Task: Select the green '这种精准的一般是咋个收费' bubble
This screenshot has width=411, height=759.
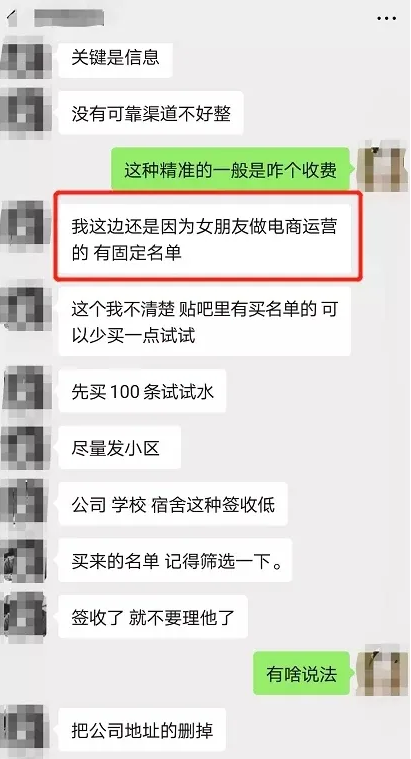Action: tap(230, 170)
